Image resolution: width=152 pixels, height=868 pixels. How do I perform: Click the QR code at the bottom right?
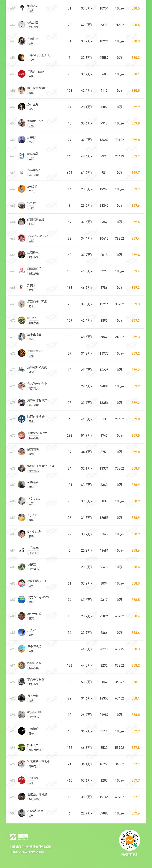tap(130, 840)
